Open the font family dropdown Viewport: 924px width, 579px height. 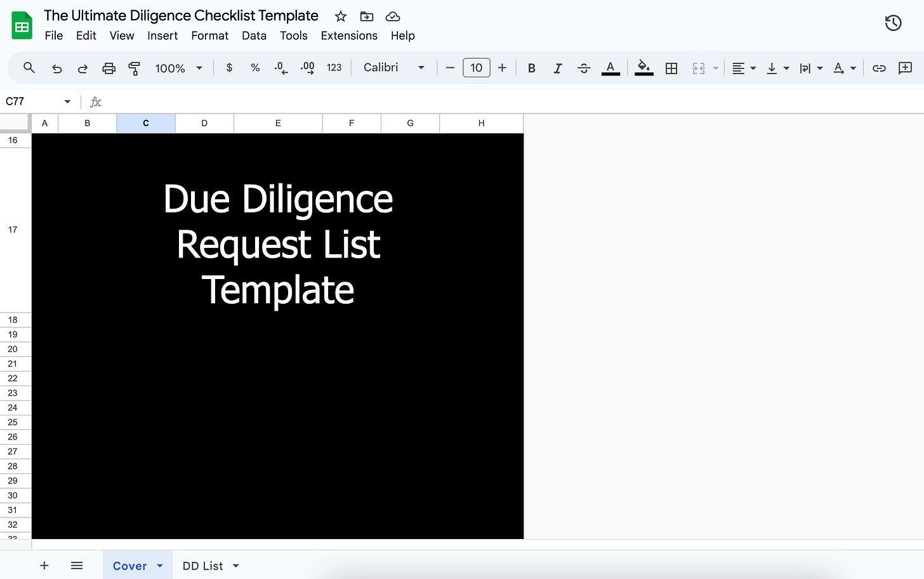(393, 68)
